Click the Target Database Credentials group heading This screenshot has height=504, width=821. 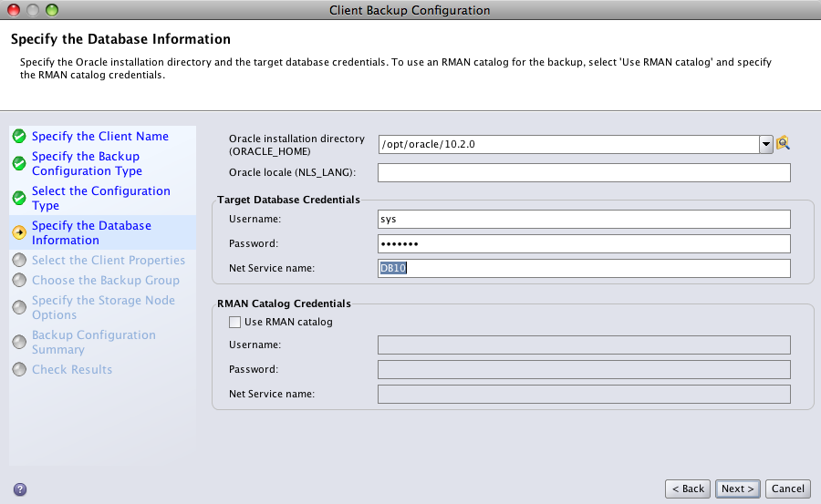click(288, 200)
